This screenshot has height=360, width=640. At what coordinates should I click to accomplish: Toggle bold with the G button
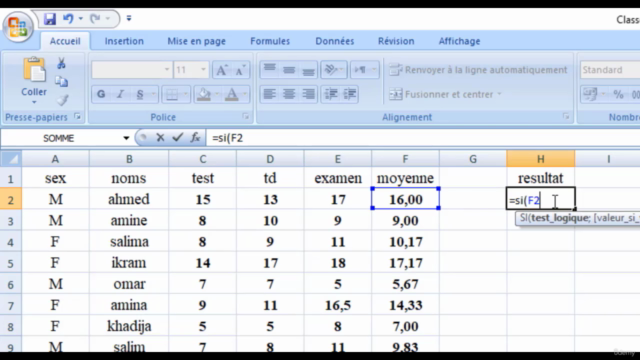(101, 94)
